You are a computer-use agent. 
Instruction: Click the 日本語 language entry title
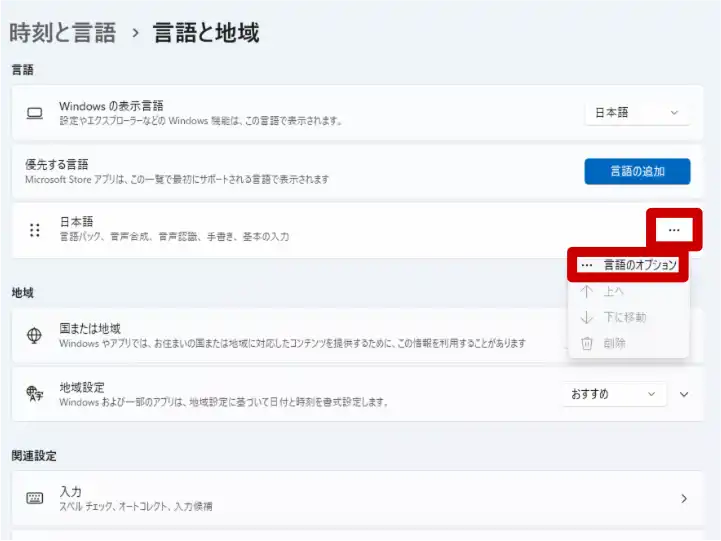[x=76, y=222]
